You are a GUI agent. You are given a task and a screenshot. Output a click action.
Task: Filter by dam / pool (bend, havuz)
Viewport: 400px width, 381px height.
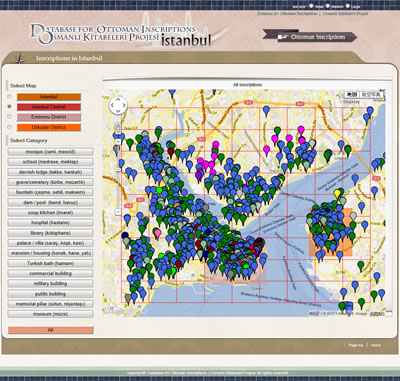50,203
